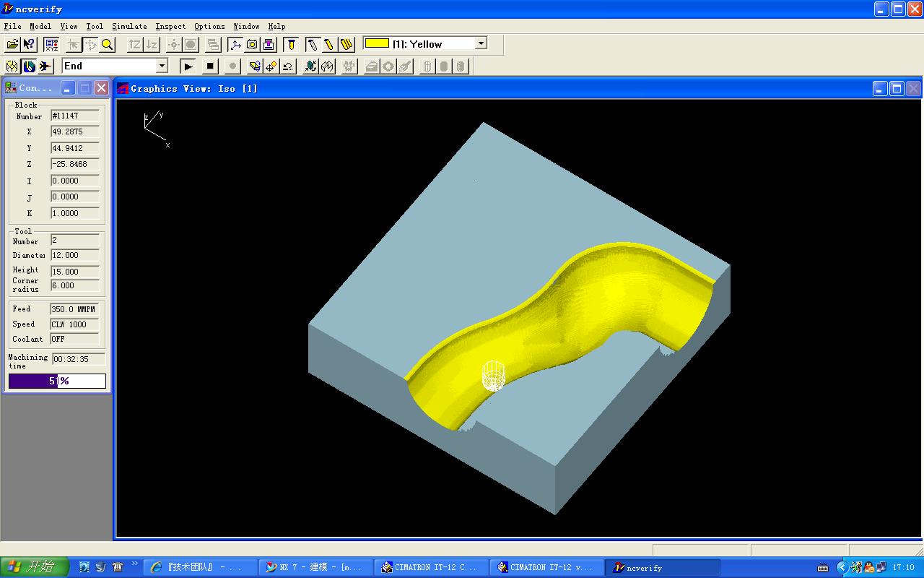This screenshot has height=578, width=924.
Task: Click the keyboard tray icon
Action: [x=823, y=568]
